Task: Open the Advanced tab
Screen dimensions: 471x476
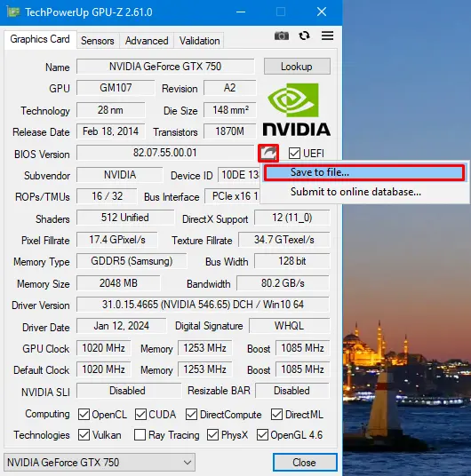Action: (x=147, y=41)
